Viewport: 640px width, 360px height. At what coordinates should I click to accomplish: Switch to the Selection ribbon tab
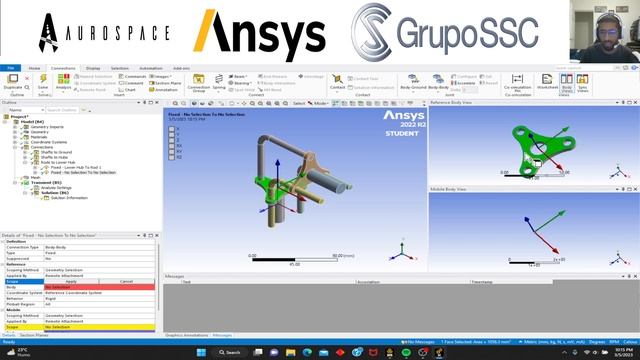pyautogui.click(x=120, y=68)
